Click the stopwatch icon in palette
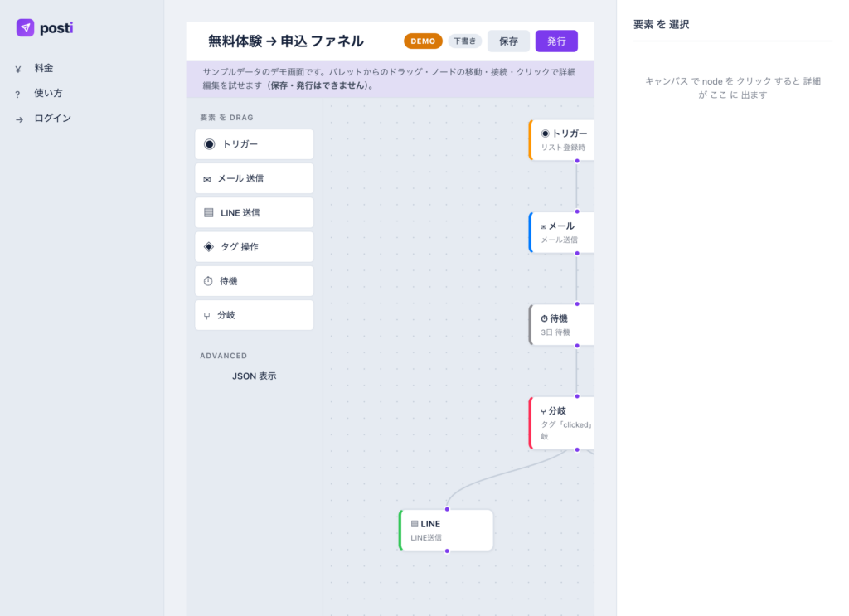The image size is (849, 616). (208, 281)
